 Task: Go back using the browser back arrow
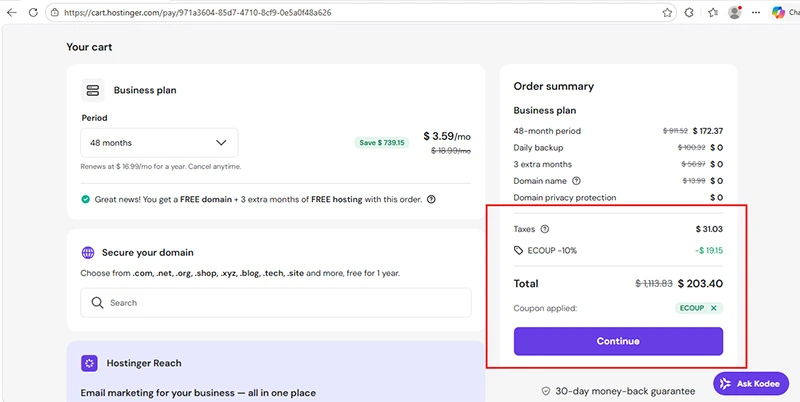[x=12, y=13]
